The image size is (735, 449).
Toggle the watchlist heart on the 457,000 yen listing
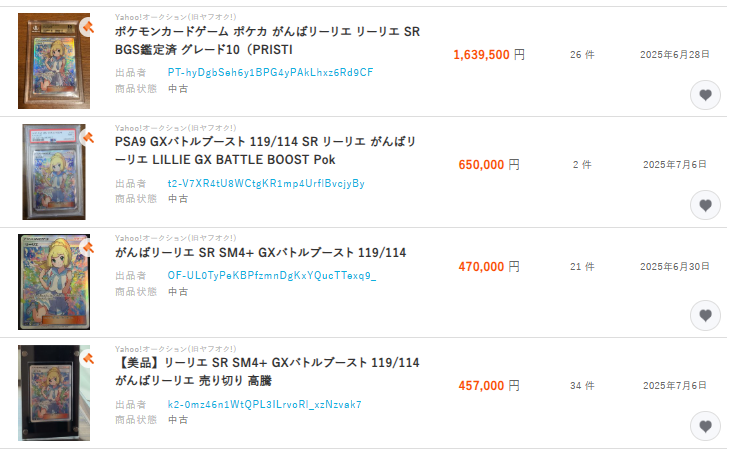coord(705,426)
